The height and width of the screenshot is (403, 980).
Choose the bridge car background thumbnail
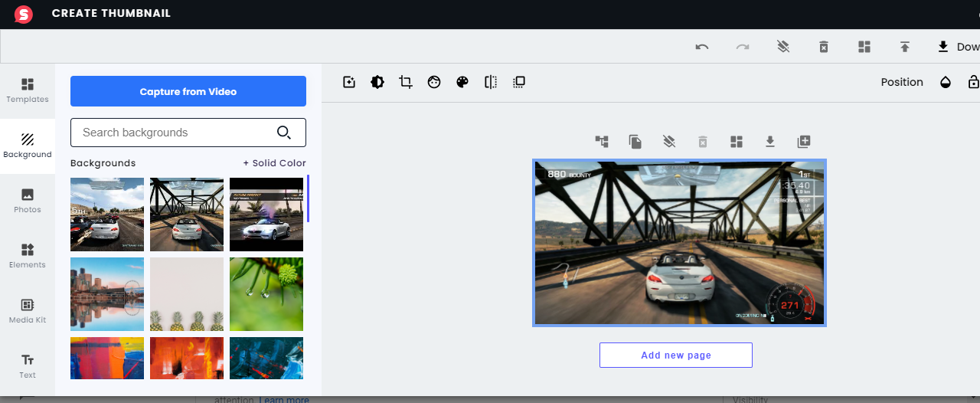tap(187, 215)
